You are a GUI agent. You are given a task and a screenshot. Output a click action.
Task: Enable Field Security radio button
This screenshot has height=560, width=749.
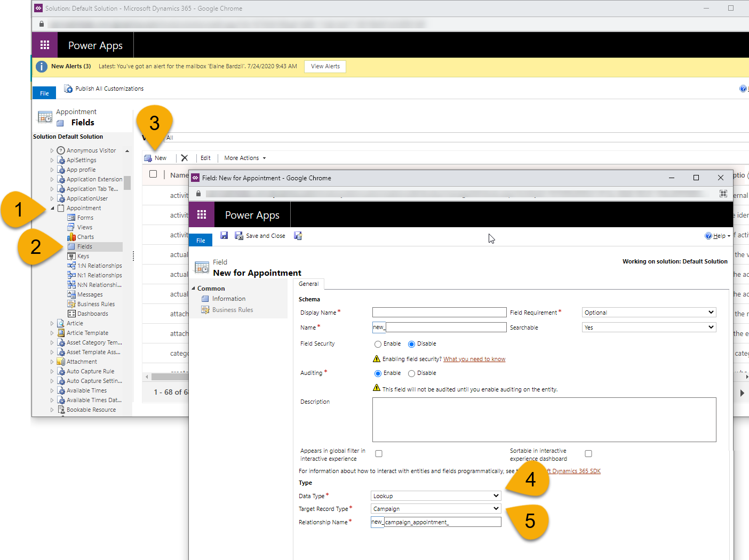tap(378, 344)
